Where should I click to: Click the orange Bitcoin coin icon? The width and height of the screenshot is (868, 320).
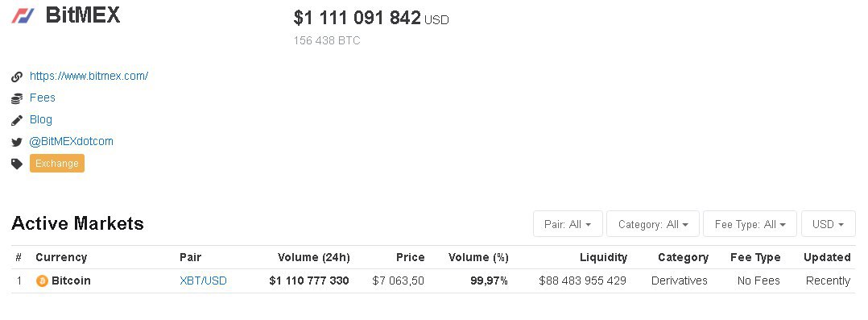[42, 281]
